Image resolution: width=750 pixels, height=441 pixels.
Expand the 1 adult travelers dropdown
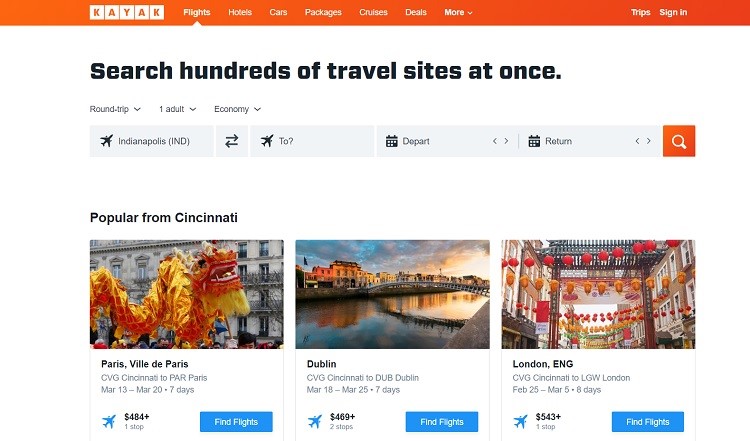coord(177,109)
